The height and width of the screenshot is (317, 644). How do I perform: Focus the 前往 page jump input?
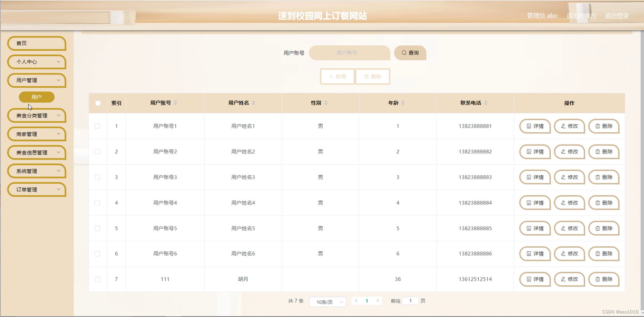(x=410, y=301)
